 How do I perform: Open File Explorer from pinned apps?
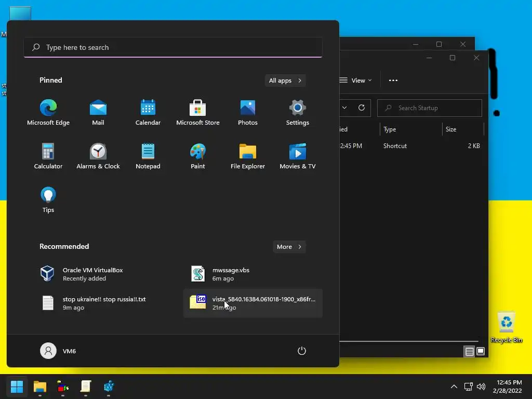[x=248, y=156]
